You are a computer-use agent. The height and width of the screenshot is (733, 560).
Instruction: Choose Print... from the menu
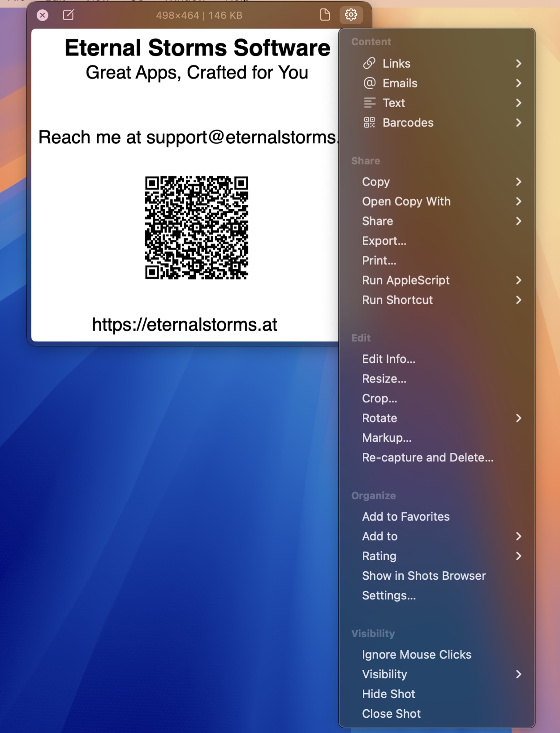437,260
